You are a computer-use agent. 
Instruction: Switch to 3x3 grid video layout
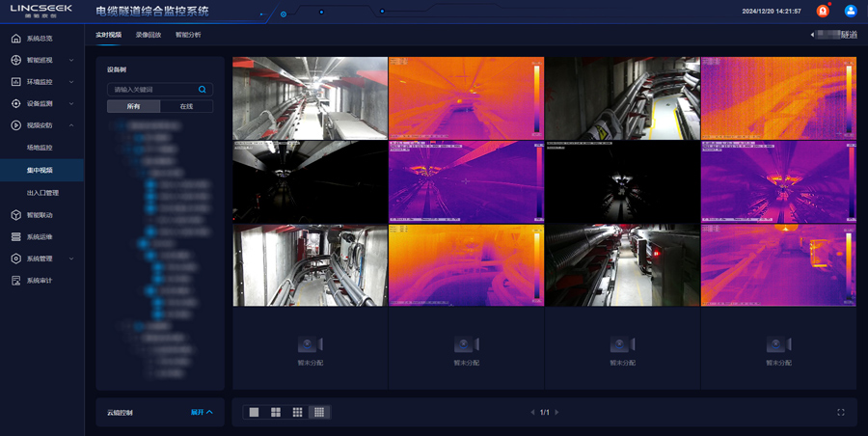pos(298,412)
